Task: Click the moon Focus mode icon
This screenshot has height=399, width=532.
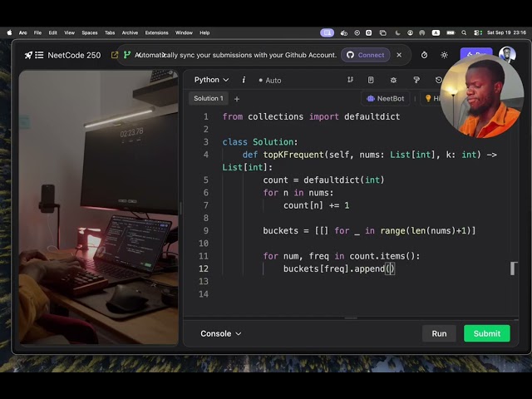Action: [397, 33]
